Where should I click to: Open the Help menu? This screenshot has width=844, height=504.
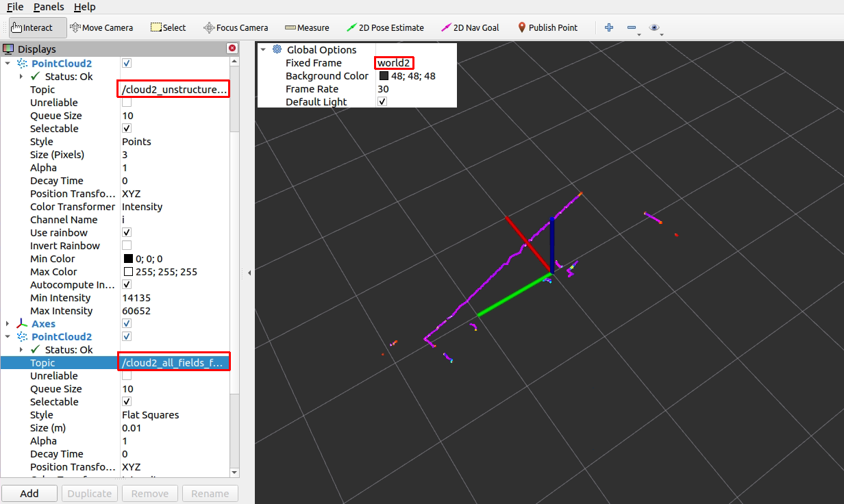84,7
